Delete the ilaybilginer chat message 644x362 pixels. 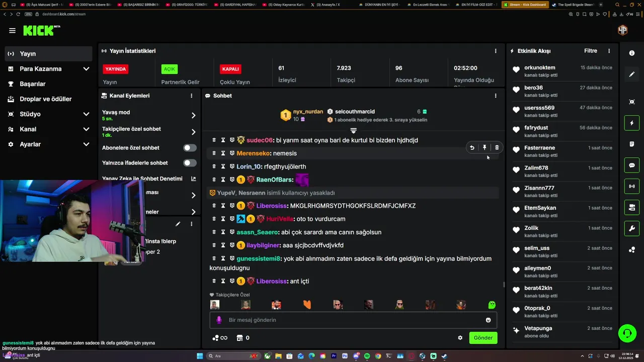214,245
